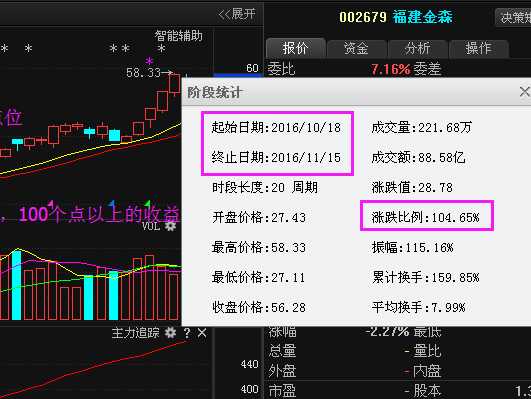Switch to the 资金 tab
The height and width of the screenshot is (399, 531).
(x=356, y=48)
